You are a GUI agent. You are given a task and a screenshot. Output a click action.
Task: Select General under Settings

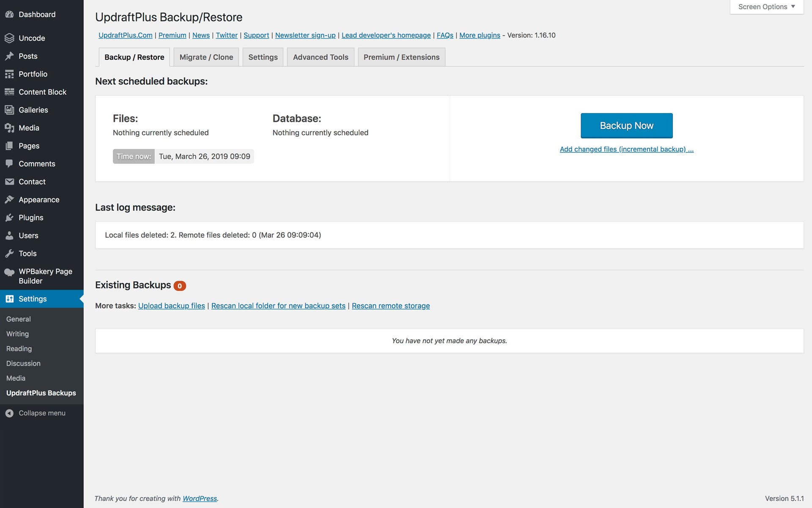point(19,319)
